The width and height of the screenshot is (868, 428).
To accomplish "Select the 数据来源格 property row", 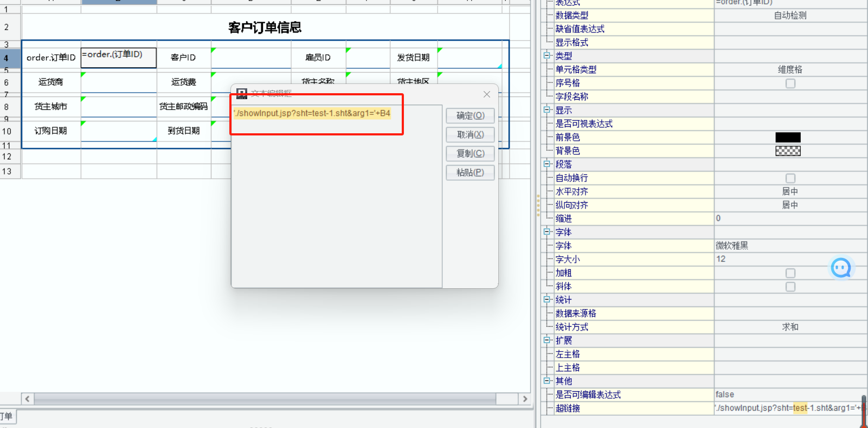I will tap(633, 313).
